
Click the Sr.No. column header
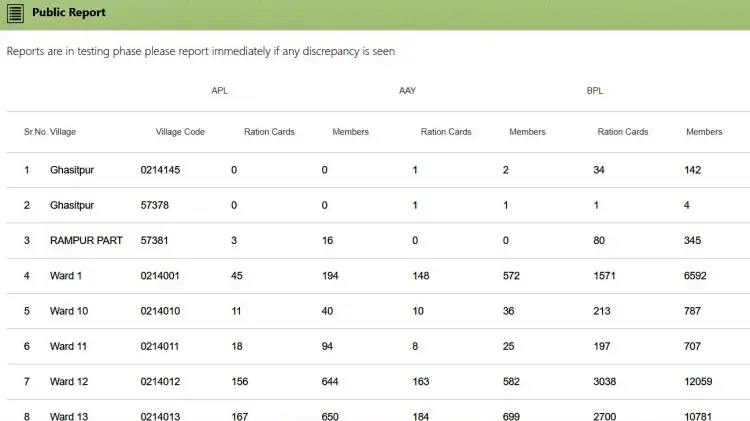tap(35, 132)
